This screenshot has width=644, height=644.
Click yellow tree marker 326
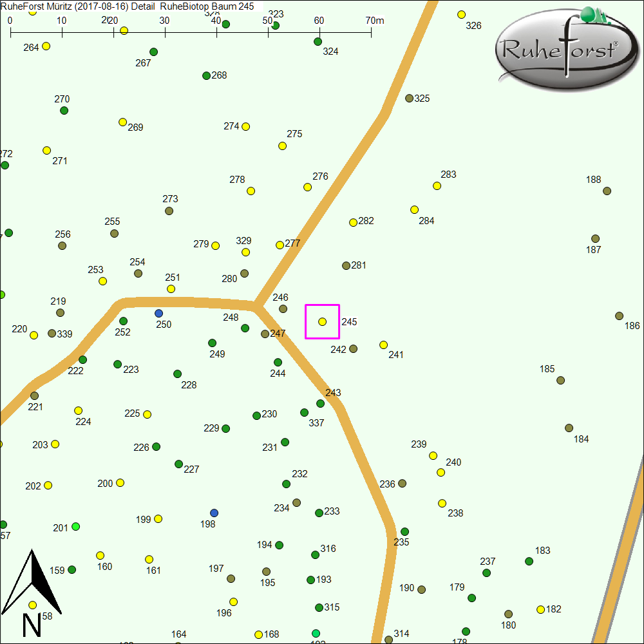point(461,15)
